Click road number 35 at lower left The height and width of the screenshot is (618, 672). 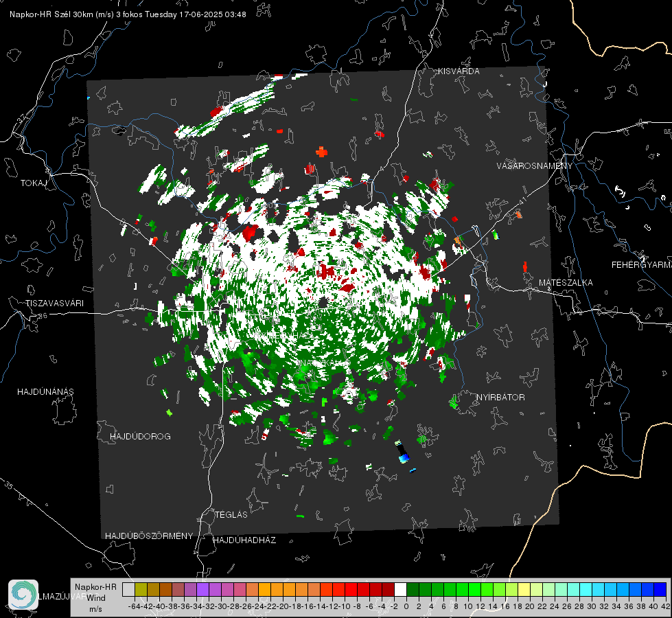[x=8, y=485]
